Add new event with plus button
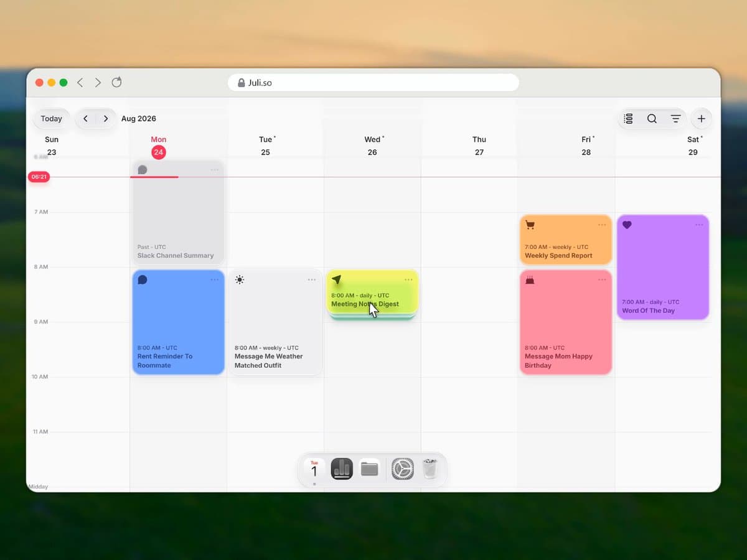747x560 pixels. click(702, 118)
